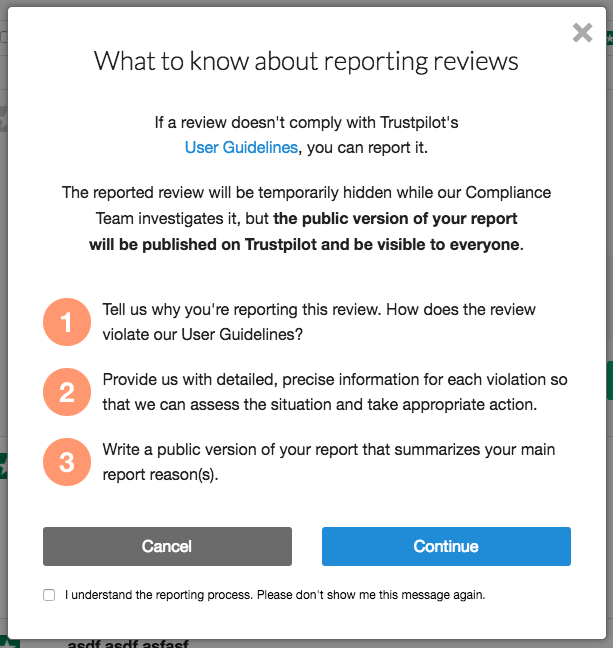Select the dialog title "What to know about reporting reviews"

(x=306, y=61)
